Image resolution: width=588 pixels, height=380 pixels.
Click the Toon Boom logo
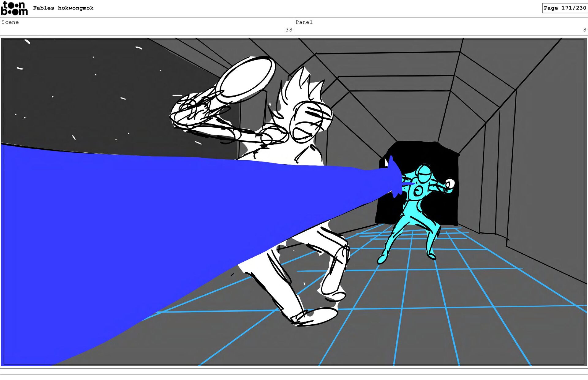(14, 8)
